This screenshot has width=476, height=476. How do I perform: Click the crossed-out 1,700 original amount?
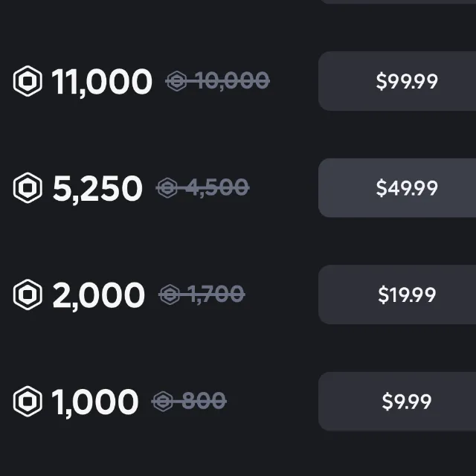click(x=215, y=295)
